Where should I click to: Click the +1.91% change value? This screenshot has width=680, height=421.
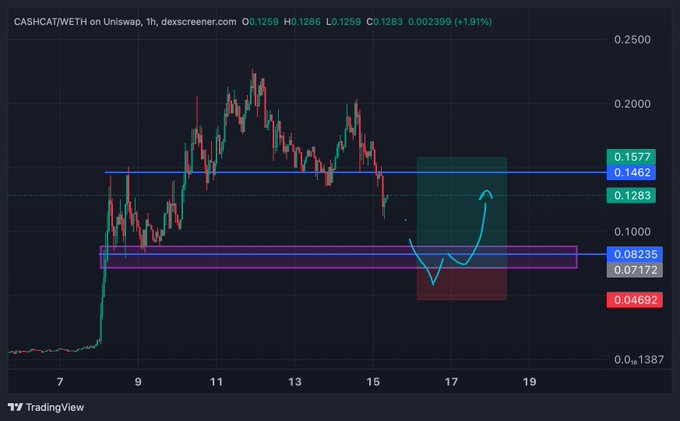tap(473, 22)
